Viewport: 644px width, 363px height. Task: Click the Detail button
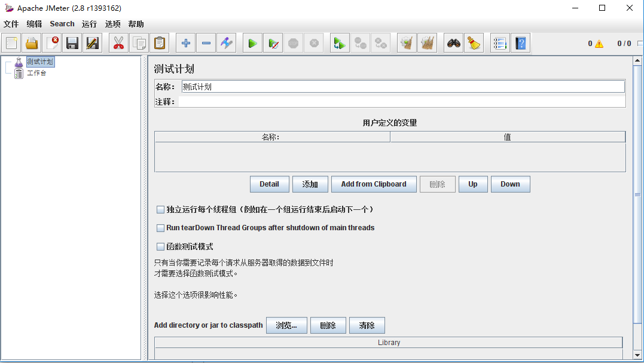click(x=270, y=184)
